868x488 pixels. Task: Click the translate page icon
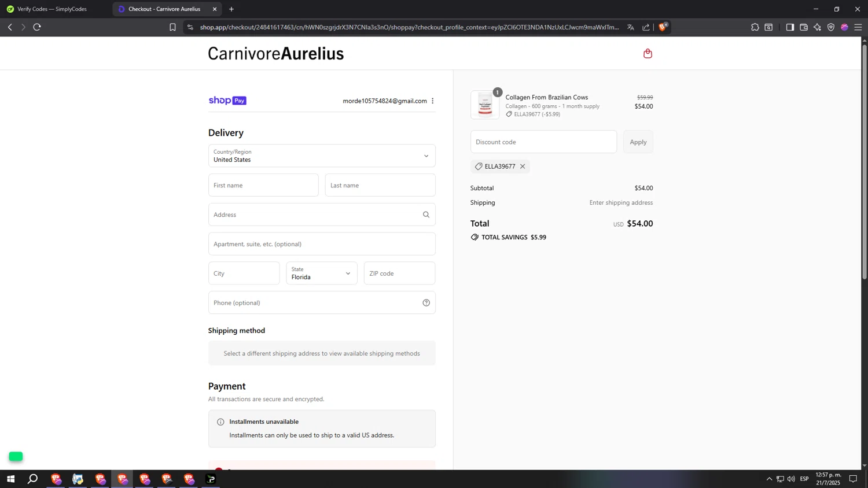(x=631, y=27)
